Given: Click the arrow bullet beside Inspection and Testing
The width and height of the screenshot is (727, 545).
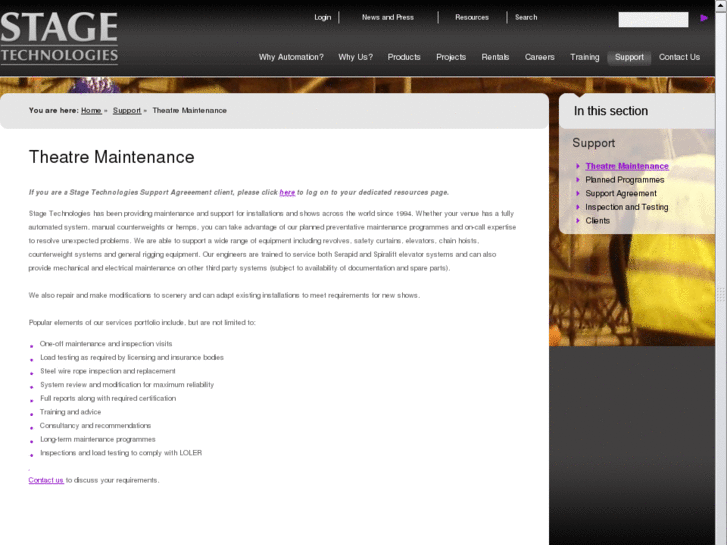Looking at the screenshot, I should coord(578,207).
